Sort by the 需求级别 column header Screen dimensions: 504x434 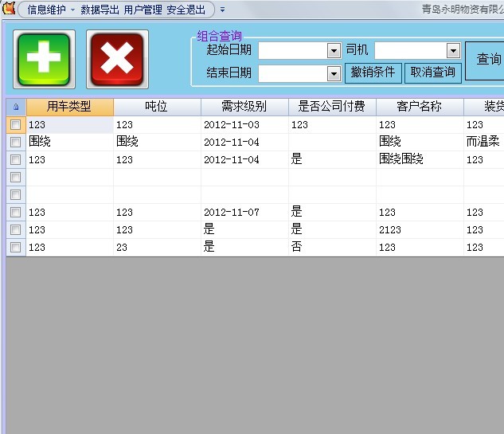[244, 107]
